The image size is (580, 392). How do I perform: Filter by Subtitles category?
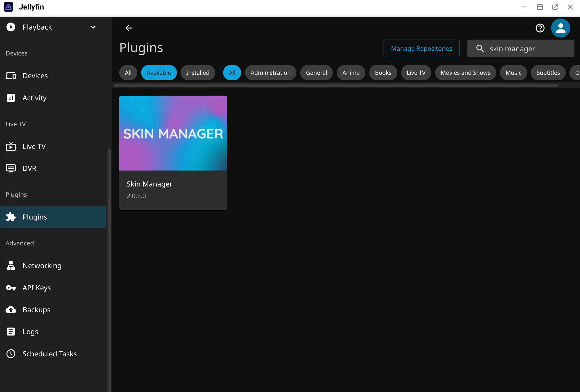tap(548, 73)
